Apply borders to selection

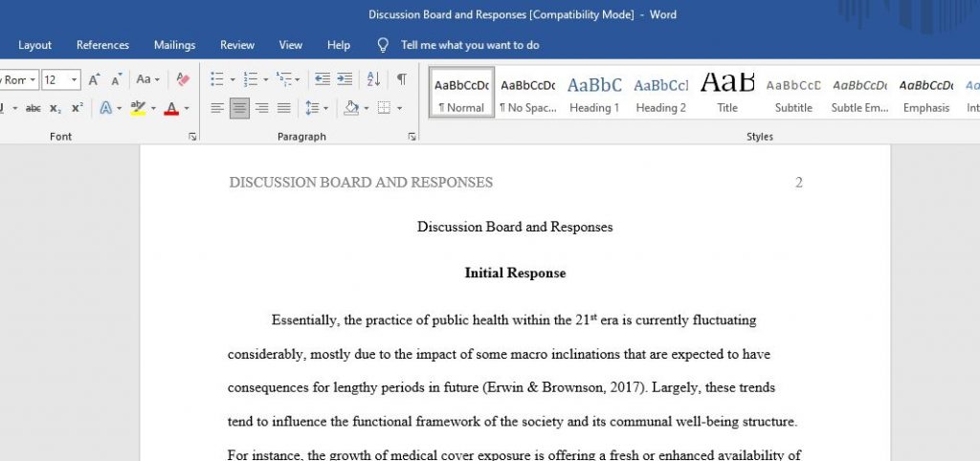(x=384, y=108)
